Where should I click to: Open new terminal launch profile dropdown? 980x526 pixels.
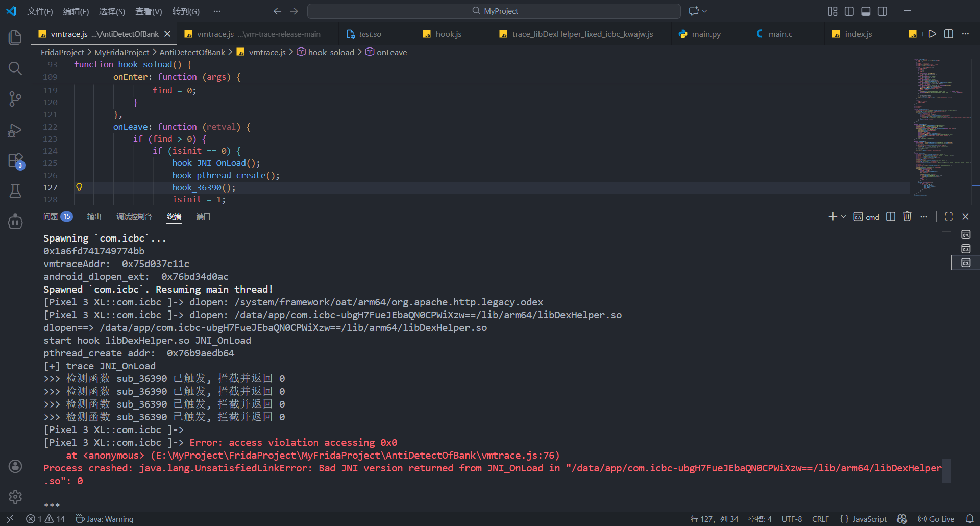click(844, 217)
